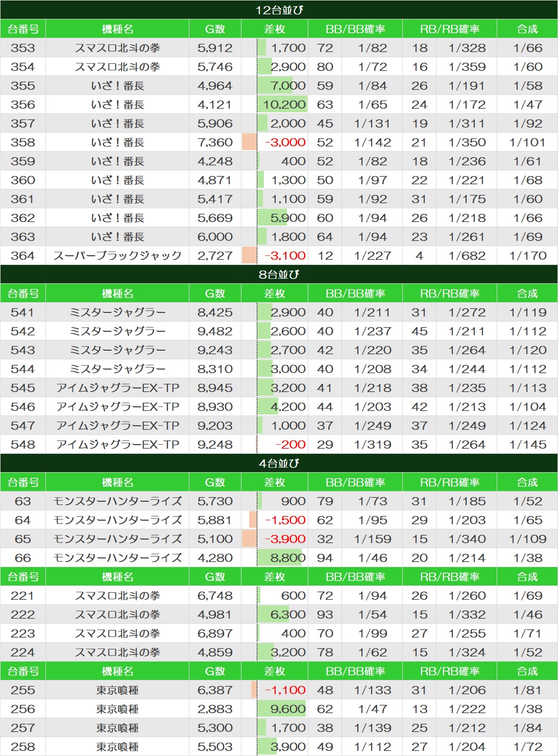Click アイムジャグラーEX-TP name in row 545
This screenshot has width=558, height=756.
117,388
